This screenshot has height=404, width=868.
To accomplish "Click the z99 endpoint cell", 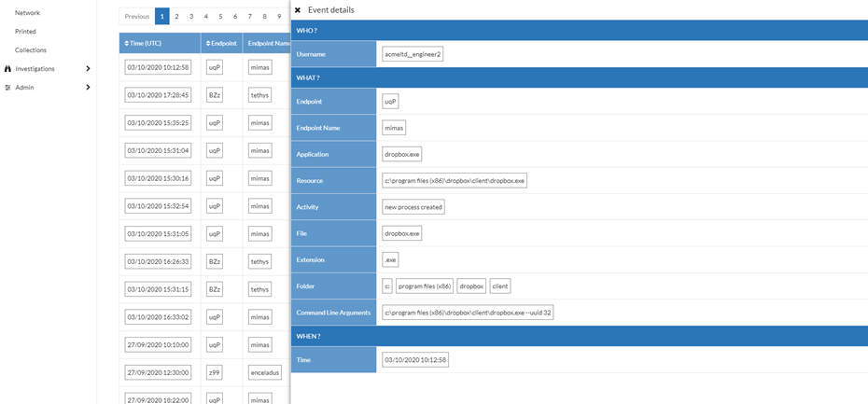I will tap(215, 372).
